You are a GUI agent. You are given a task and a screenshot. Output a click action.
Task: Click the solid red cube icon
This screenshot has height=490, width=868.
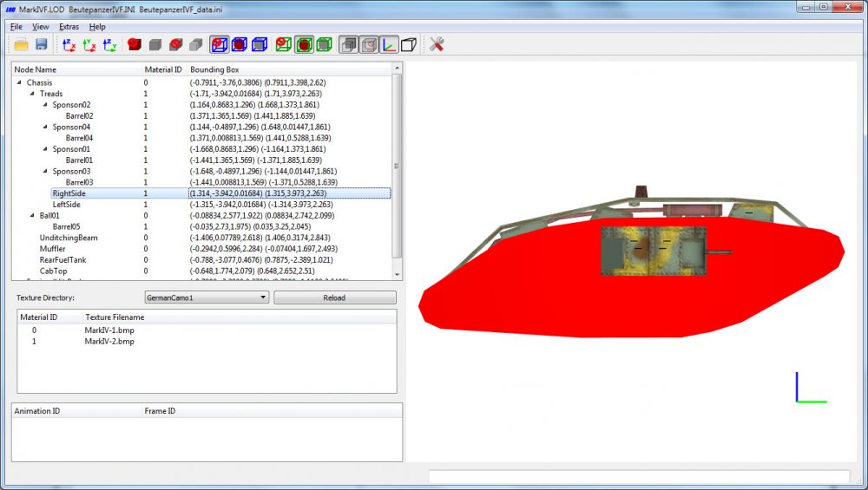point(134,45)
